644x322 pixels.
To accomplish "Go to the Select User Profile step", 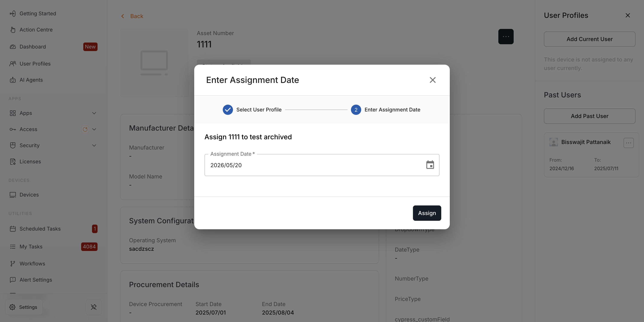I will click(x=252, y=110).
